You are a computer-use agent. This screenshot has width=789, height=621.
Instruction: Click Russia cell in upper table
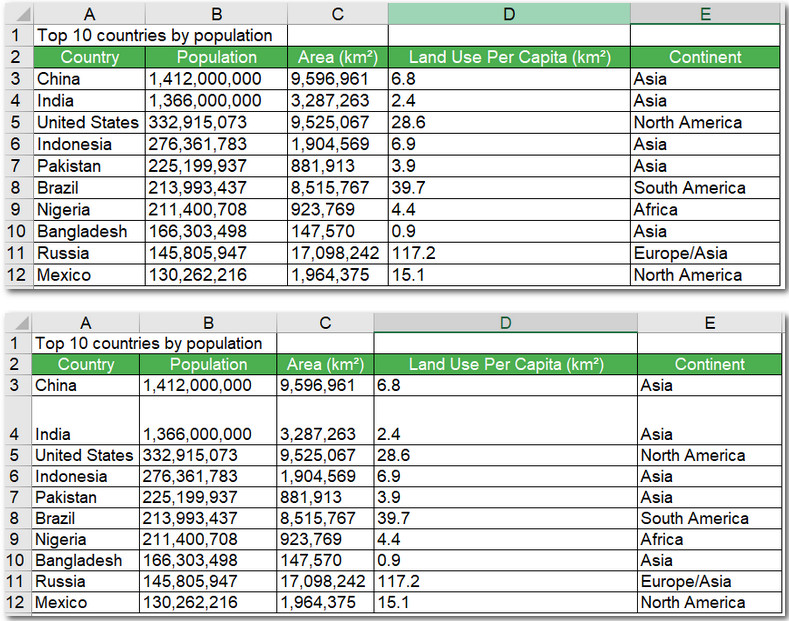tap(90, 253)
